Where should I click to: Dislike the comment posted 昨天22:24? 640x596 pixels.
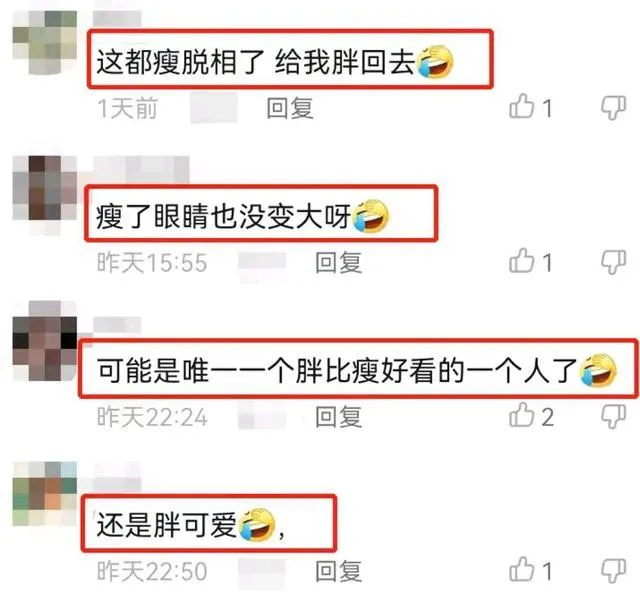click(613, 417)
